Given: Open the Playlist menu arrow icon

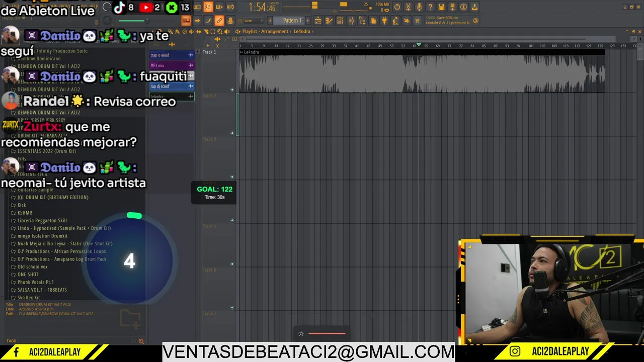Looking at the screenshot, I should coord(237,31).
